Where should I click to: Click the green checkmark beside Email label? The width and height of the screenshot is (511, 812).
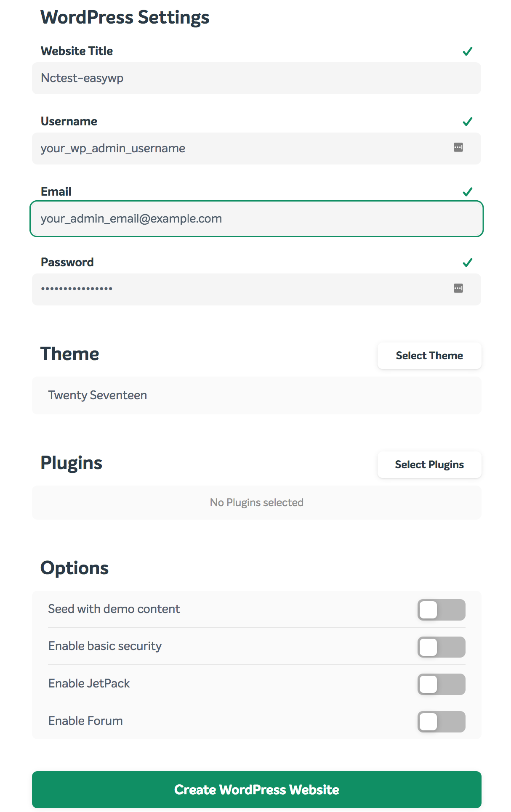[x=468, y=192]
